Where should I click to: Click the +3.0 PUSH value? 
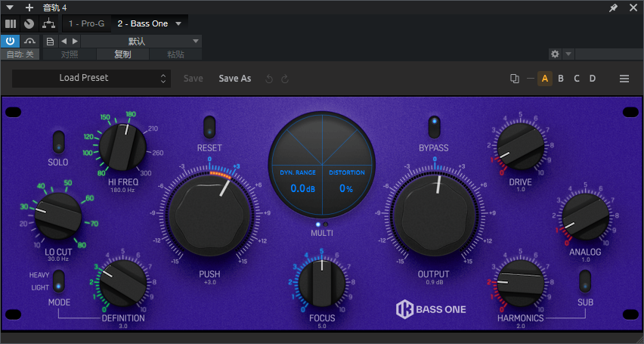(209, 282)
